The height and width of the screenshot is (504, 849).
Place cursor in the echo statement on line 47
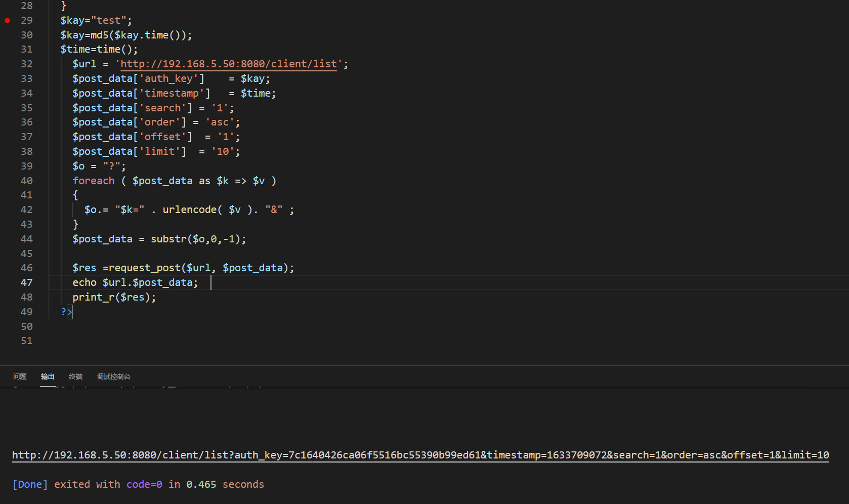tap(134, 282)
